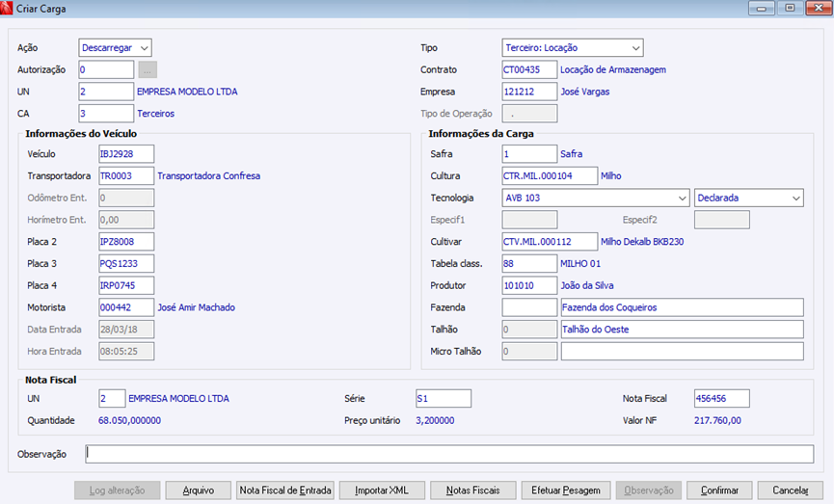The image size is (834, 504).
Task: Click the Transportadora field TR0003
Action: [126, 176]
